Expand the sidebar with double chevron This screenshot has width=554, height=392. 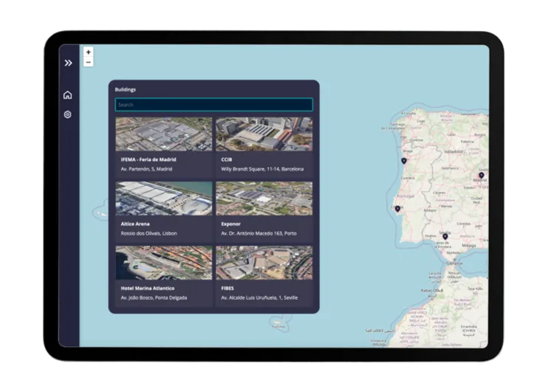(x=68, y=63)
